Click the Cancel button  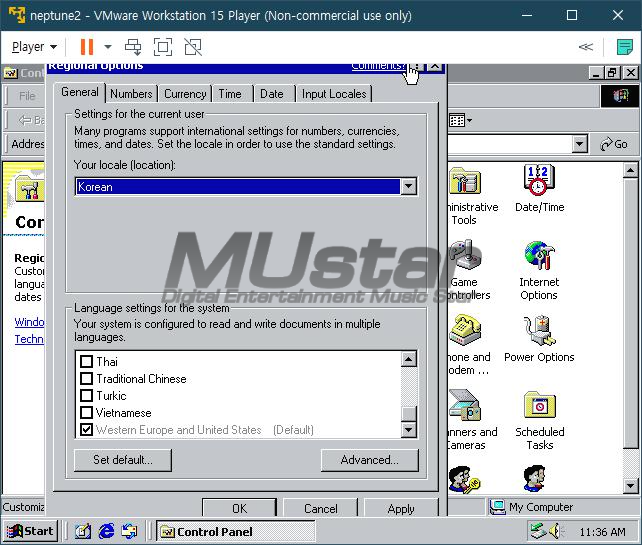click(x=321, y=508)
